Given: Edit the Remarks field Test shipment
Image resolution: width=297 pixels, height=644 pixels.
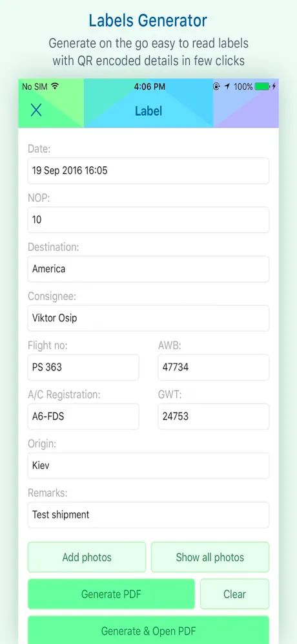Looking at the screenshot, I should [x=148, y=515].
